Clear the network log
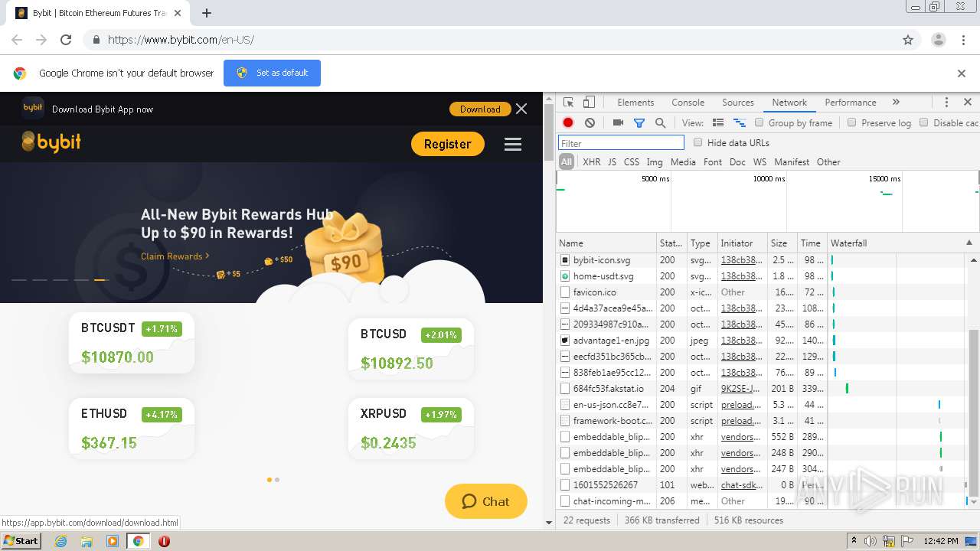 tap(590, 122)
